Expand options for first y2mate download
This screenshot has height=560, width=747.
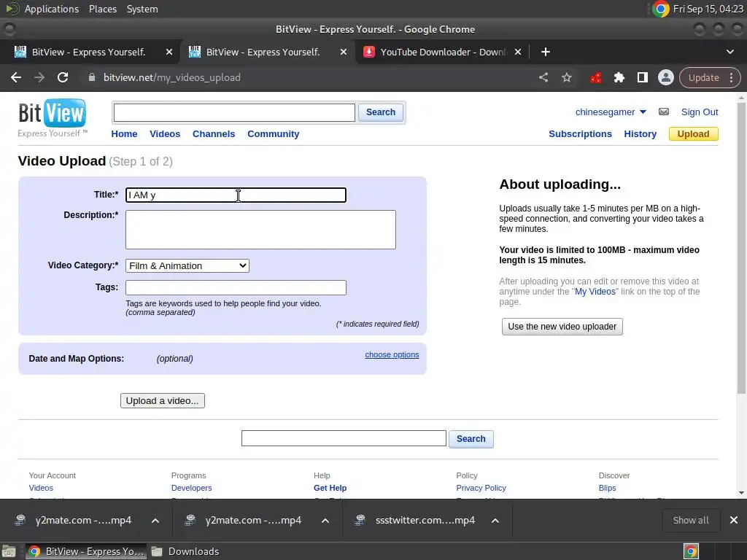(x=155, y=521)
